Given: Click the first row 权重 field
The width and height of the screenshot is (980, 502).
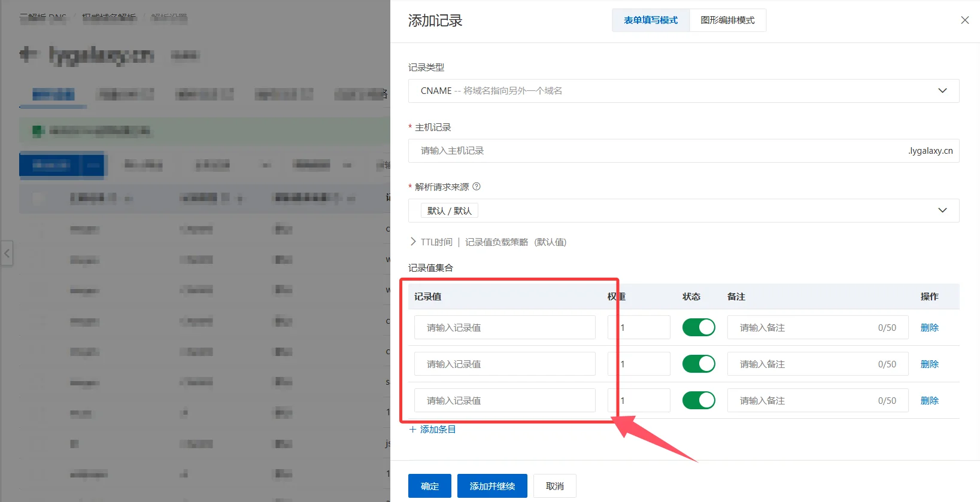Looking at the screenshot, I should click(639, 327).
